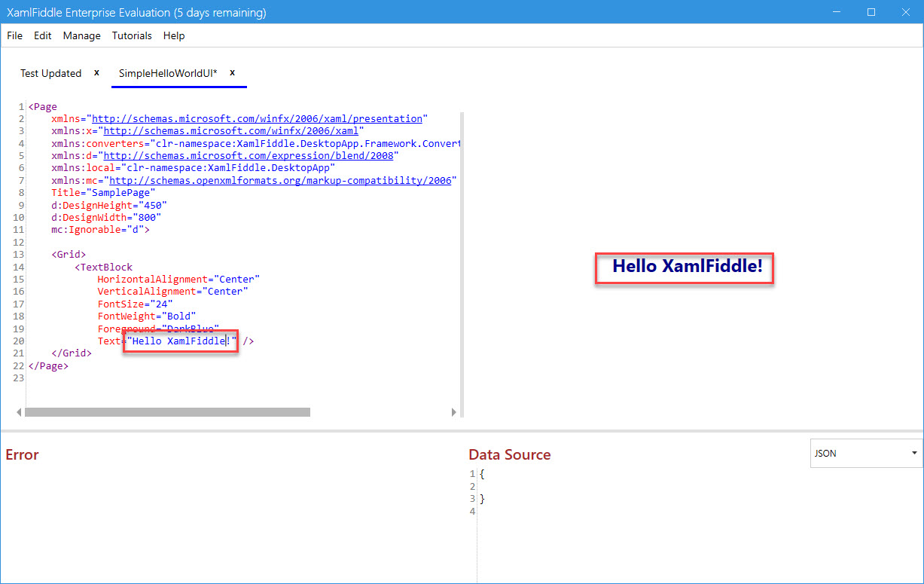This screenshot has width=924, height=584.
Task: Click the code editor right scroll arrow
Action: 453,412
